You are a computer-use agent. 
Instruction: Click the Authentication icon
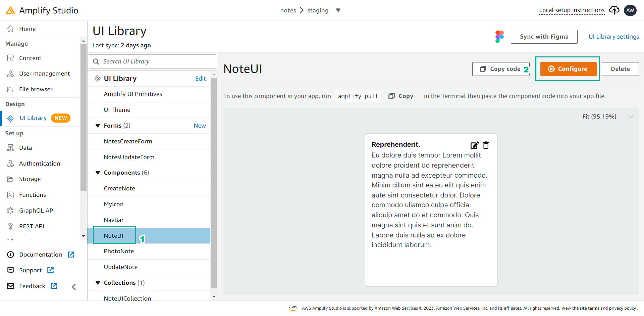[x=11, y=164]
